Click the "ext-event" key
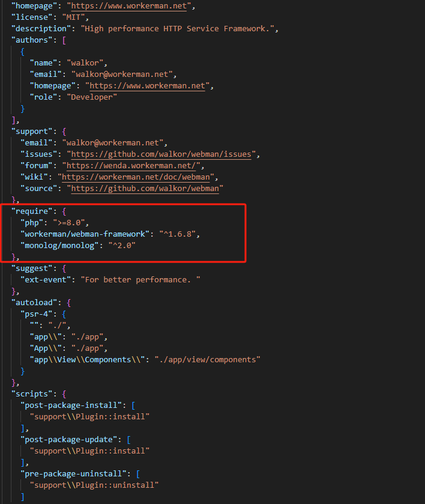The height and width of the screenshot is (504, 425). pyautogui.click(x=46, y=280)
